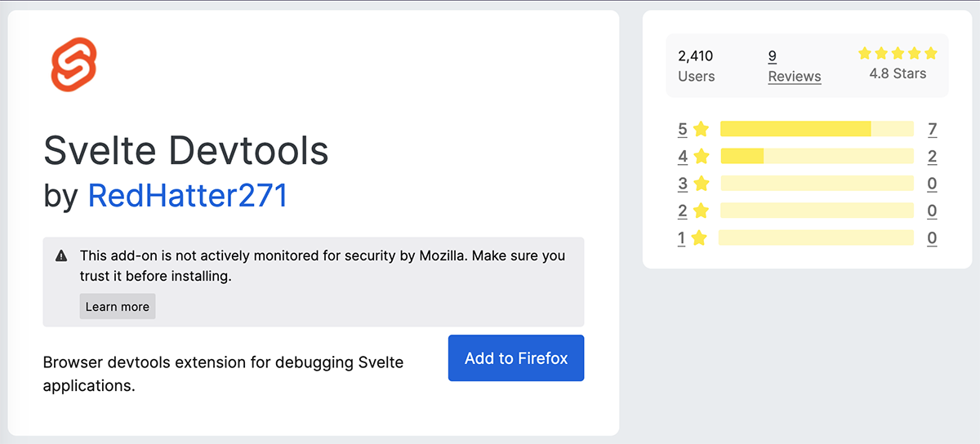Click the five-star rating bar
Viewport: 980px width, 444px height.
pyautogui.click(x=817, y=129)
